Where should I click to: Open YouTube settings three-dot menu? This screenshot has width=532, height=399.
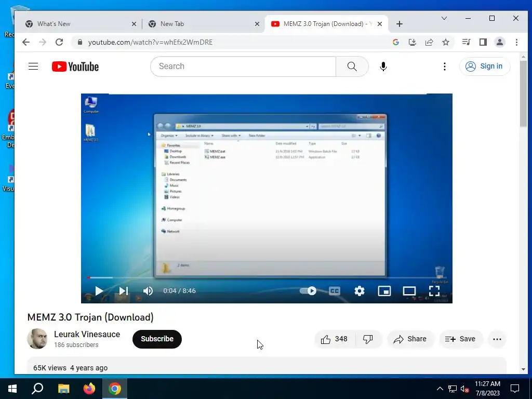tap(445, 66)
